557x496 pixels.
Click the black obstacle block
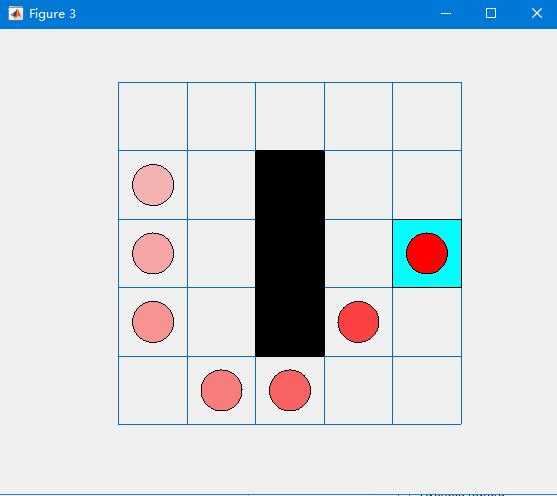point(290,253)
